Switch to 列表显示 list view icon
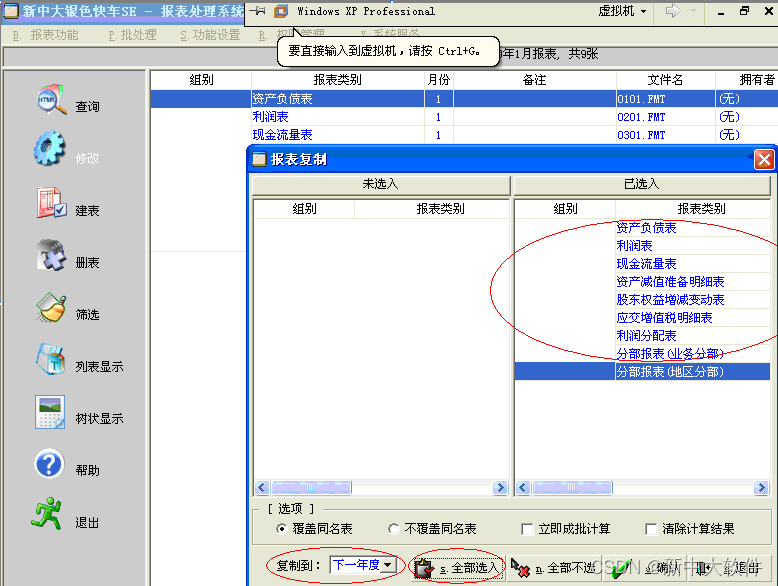The image size is (778, 586). point(50,359)
